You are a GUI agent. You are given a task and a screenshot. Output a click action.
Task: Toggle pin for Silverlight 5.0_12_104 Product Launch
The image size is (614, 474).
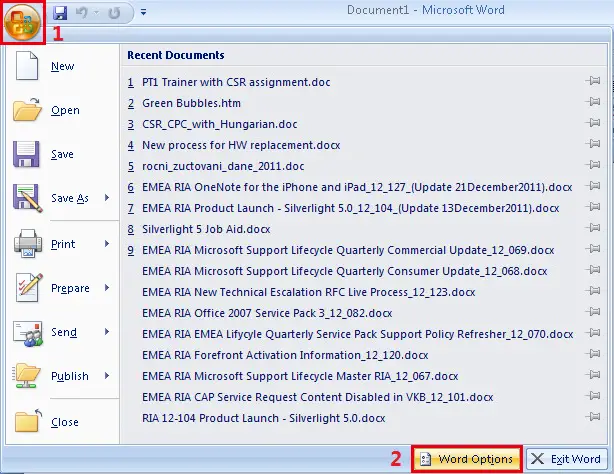coord(593,207)
